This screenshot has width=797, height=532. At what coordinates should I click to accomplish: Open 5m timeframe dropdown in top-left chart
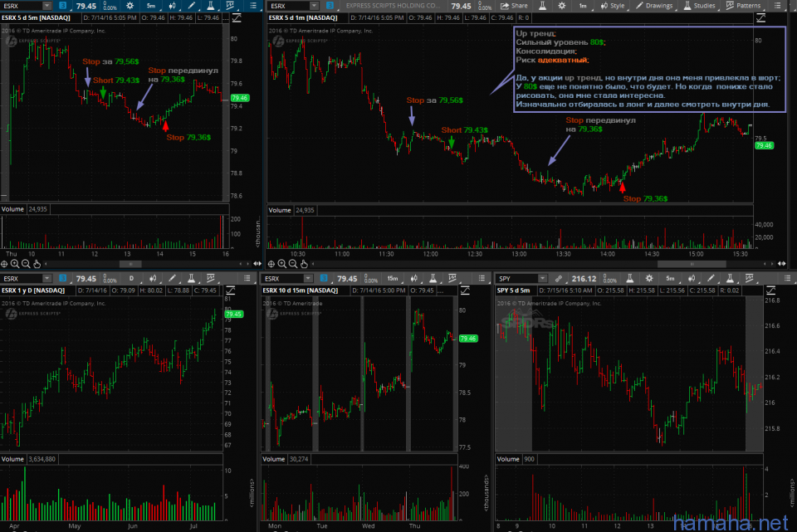click(151, 6)
